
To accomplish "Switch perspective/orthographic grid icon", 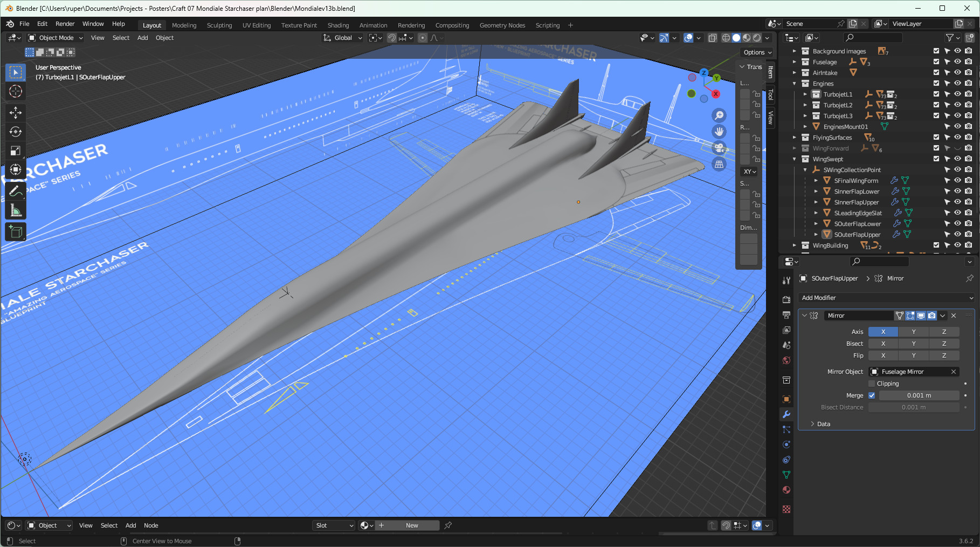I will (x=719, y=164).
